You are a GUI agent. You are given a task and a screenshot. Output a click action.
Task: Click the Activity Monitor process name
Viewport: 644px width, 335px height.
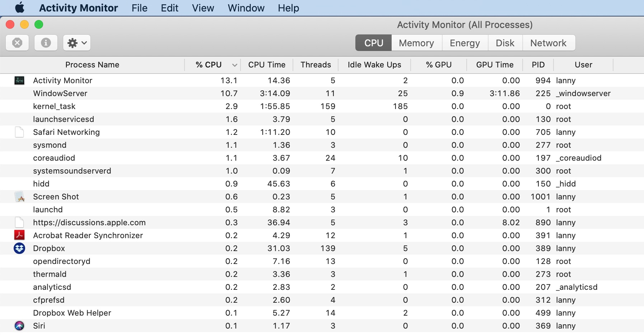pos(63,80)
